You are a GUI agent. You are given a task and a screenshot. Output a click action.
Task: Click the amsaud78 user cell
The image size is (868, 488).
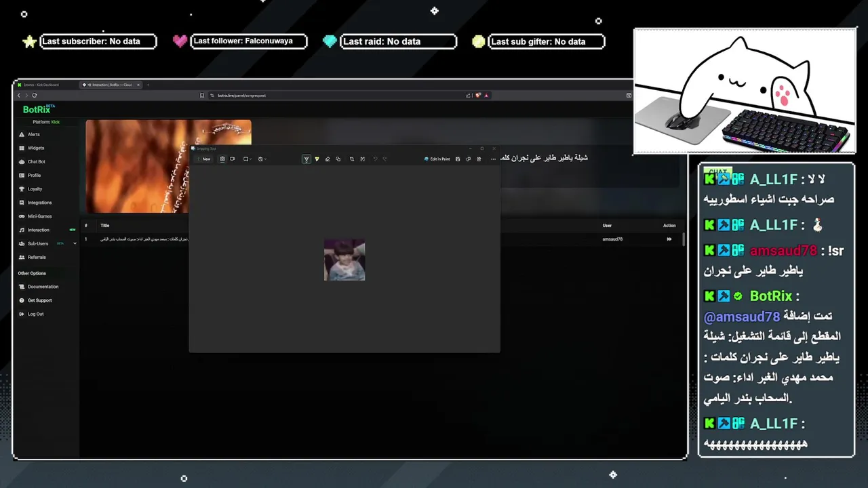(612, 239)
